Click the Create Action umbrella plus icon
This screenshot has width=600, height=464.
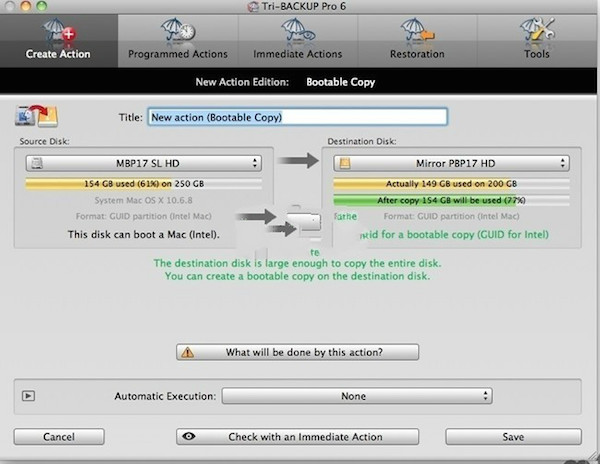[59, 31]
